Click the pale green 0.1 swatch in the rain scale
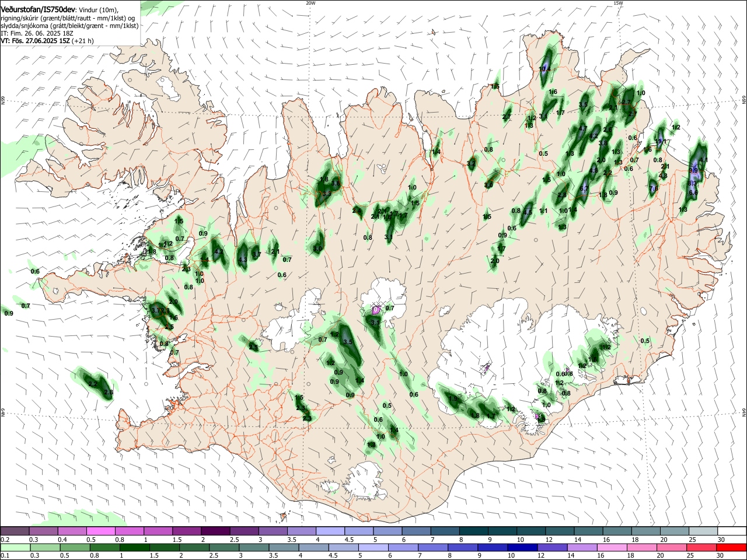The image size is (747, 560). pyautogui.click(x=15, y=547)
